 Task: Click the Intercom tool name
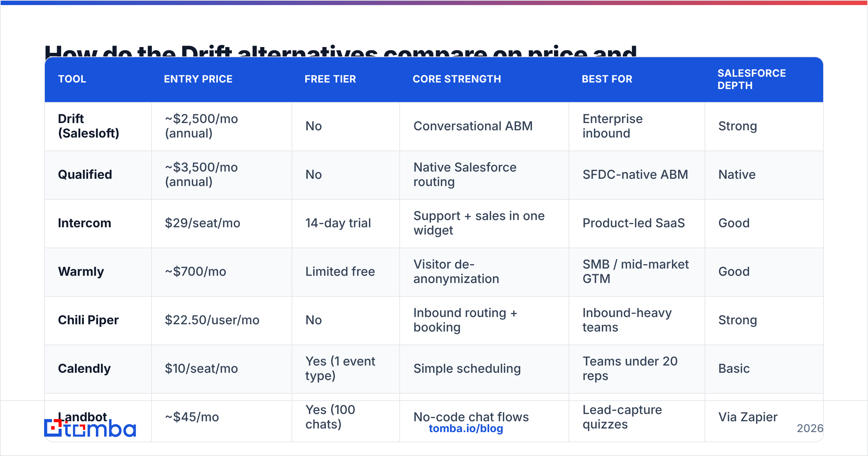(x=85, y=223)
